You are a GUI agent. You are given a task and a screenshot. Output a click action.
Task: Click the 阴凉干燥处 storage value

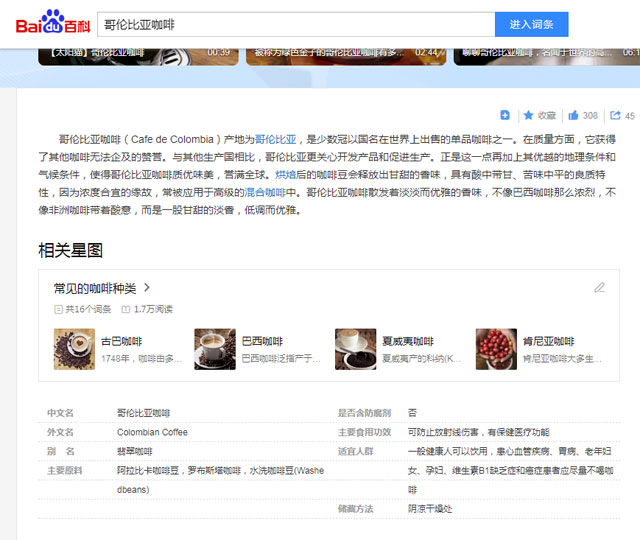(430, 509)
